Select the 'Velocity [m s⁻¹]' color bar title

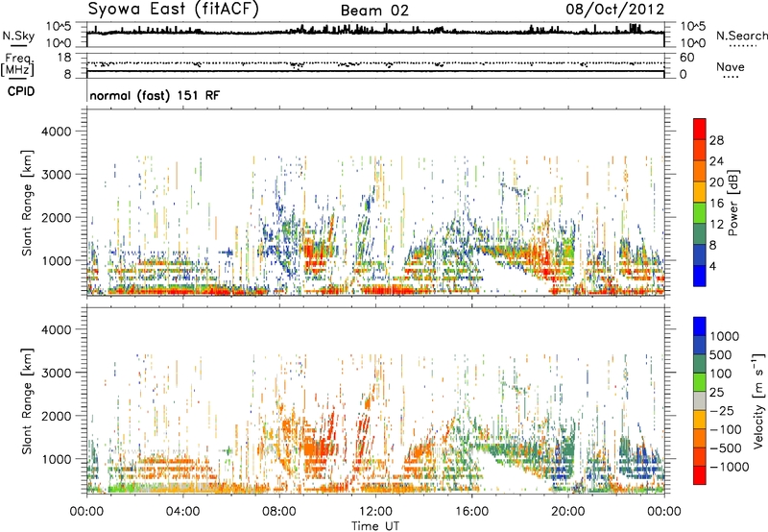click(758, 400)
